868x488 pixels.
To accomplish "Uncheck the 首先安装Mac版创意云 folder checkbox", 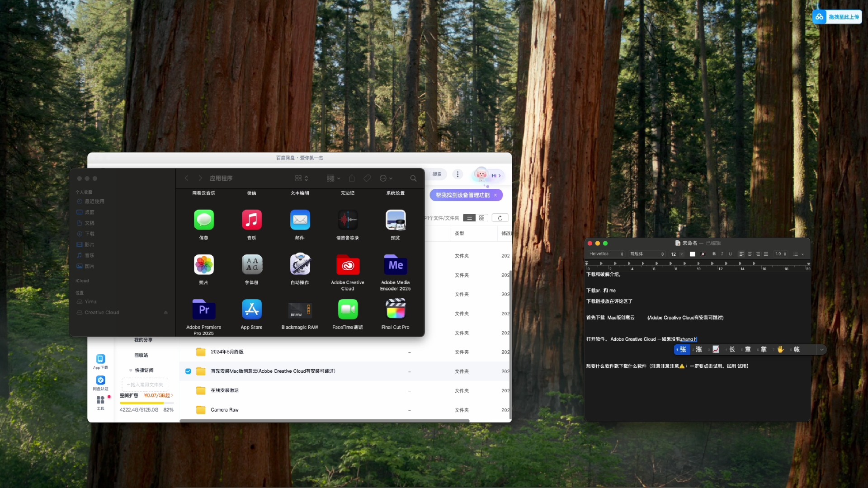I will [x=188, y=371].
